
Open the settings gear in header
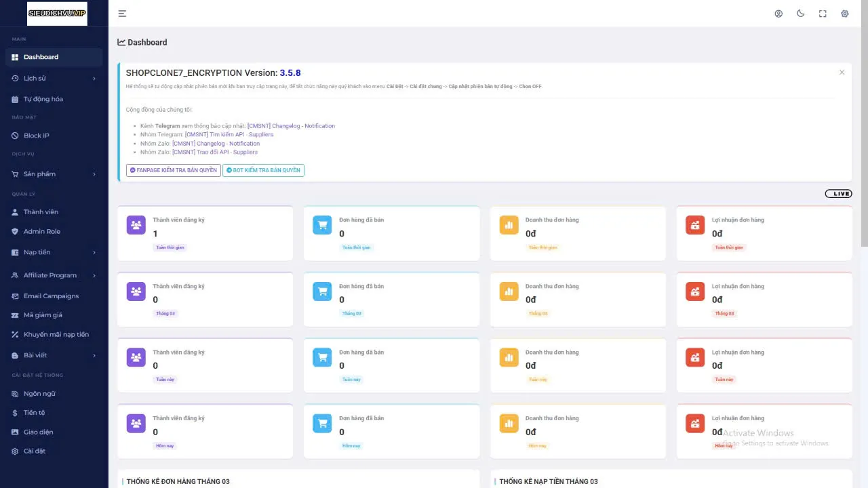point(845,14)
